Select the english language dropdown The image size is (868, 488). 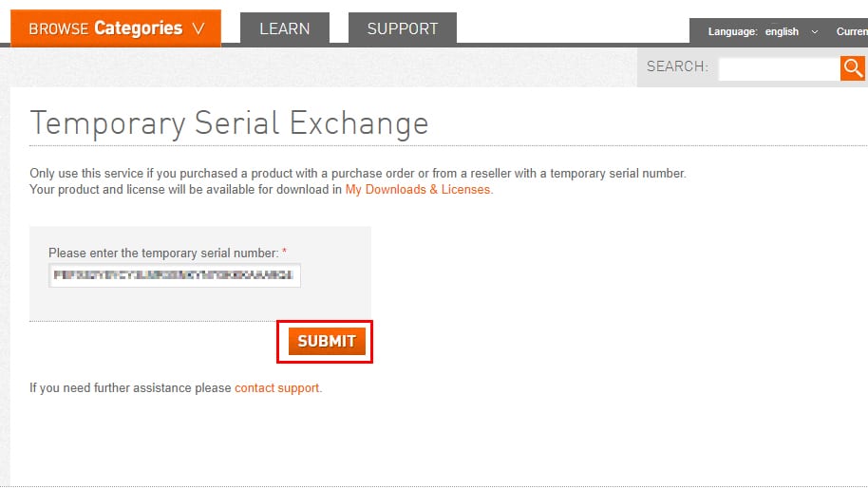[782, 31]
